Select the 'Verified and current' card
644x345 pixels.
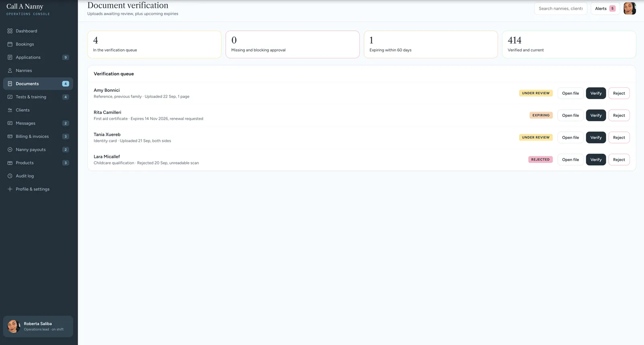click(x=569, y=44)
